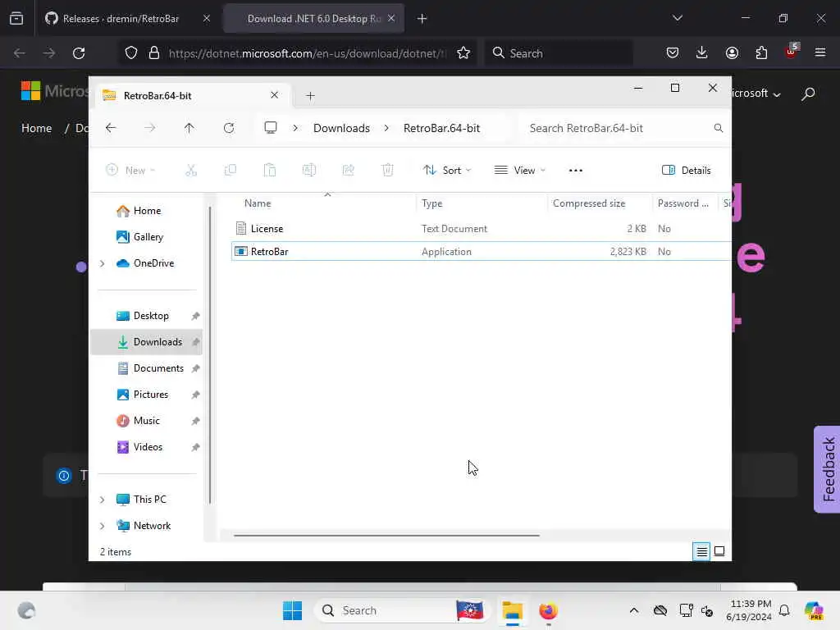Open Firefox Pocket save icon
Viewport: 840px width, 630px height.
click(673, 52)
